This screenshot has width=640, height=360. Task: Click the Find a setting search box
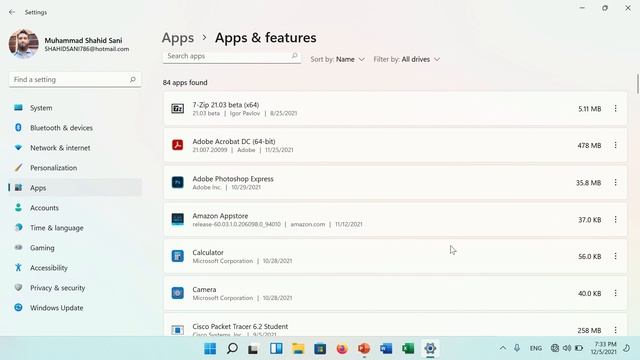tap(75, 80)
